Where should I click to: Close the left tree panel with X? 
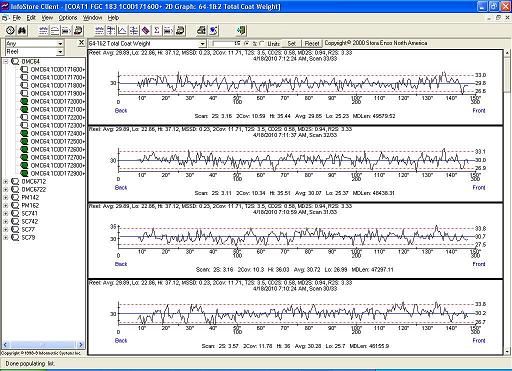pyautogui.click(x=81, y=43)
